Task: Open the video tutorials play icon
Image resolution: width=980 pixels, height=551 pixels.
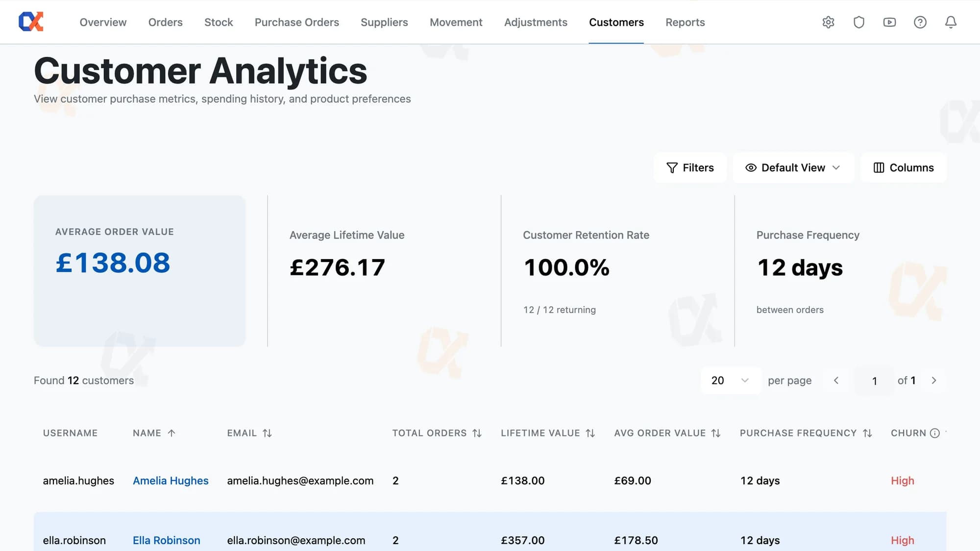Action: pyautogui.click(x=889, y=22)
